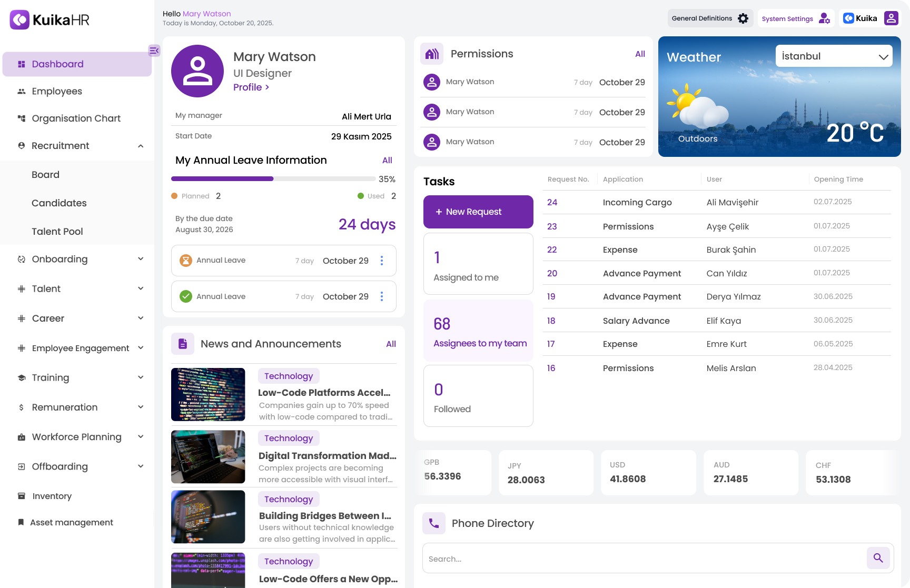Collapse the sidebar with the hamburger icon

pos(153,51)
